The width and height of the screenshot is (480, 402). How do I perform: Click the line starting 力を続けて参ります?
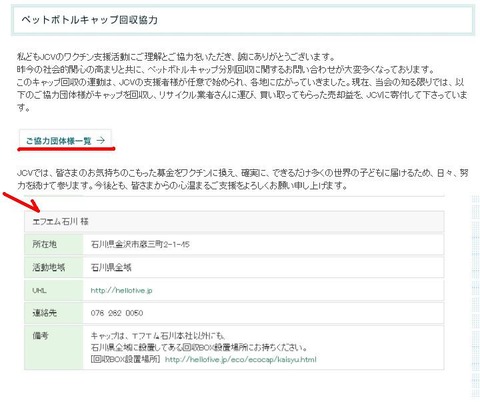point(182,185)
